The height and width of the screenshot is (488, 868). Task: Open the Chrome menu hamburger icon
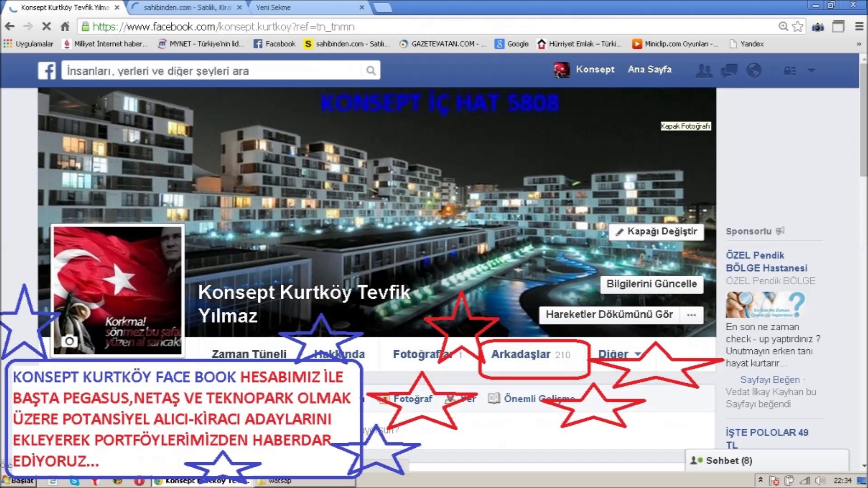859,27
